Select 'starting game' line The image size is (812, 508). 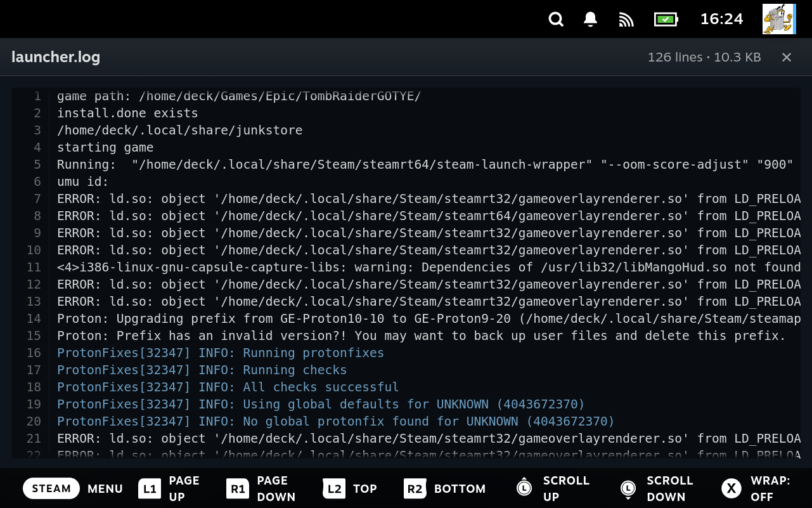coord(105,147)
